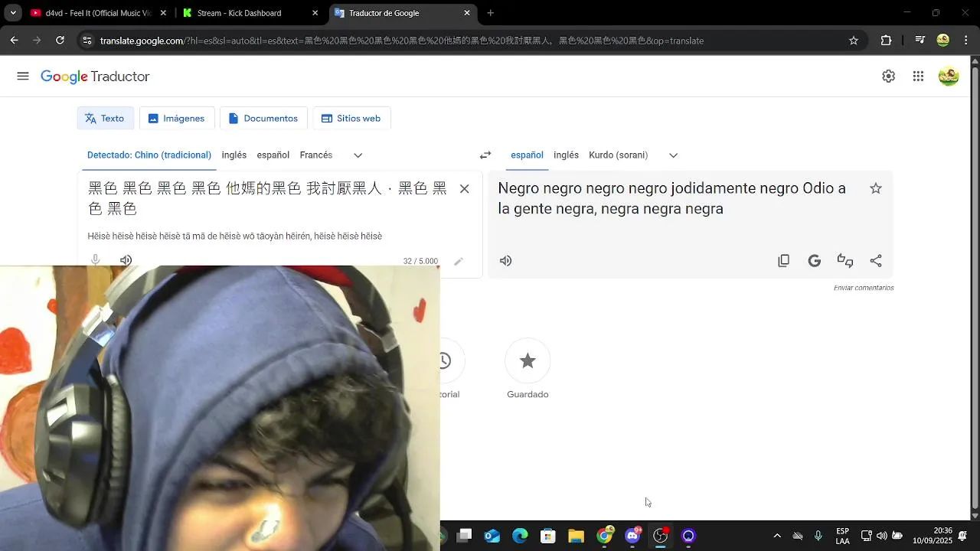This screenshot has width=980, height=551.
Task: Switch to the d4vd Feel It YouTube tab
Action: coord(98,13)
